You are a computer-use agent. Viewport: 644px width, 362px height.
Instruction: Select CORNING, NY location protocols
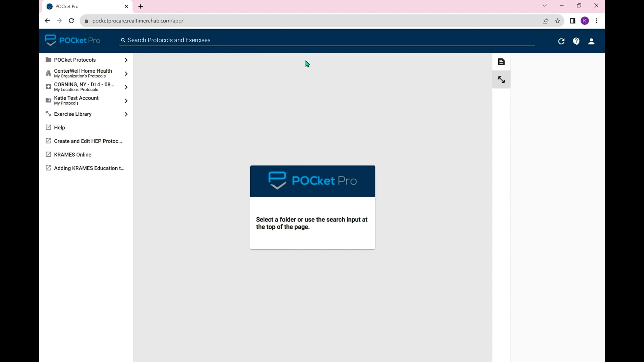(x=86, y=87)
